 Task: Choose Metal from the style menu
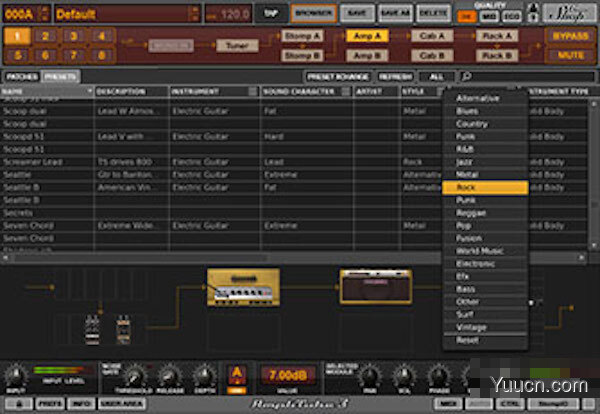[x=485, y=174]
